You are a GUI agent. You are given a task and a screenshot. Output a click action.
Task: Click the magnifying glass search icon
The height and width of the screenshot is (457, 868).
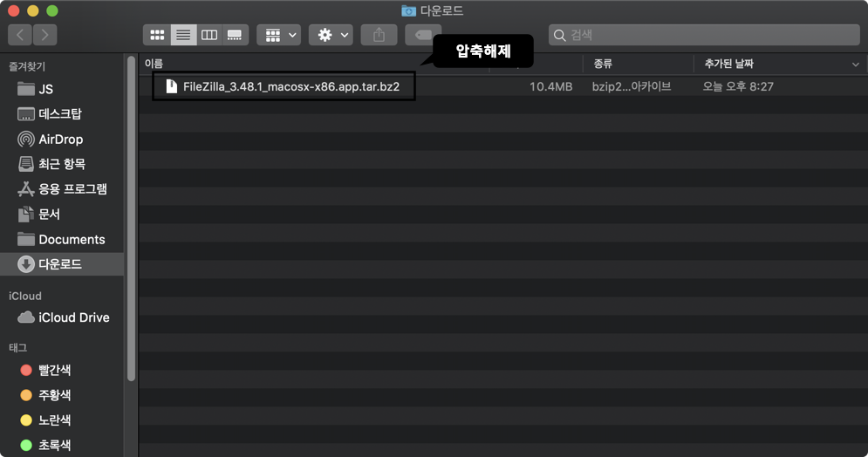coord(560,36)
